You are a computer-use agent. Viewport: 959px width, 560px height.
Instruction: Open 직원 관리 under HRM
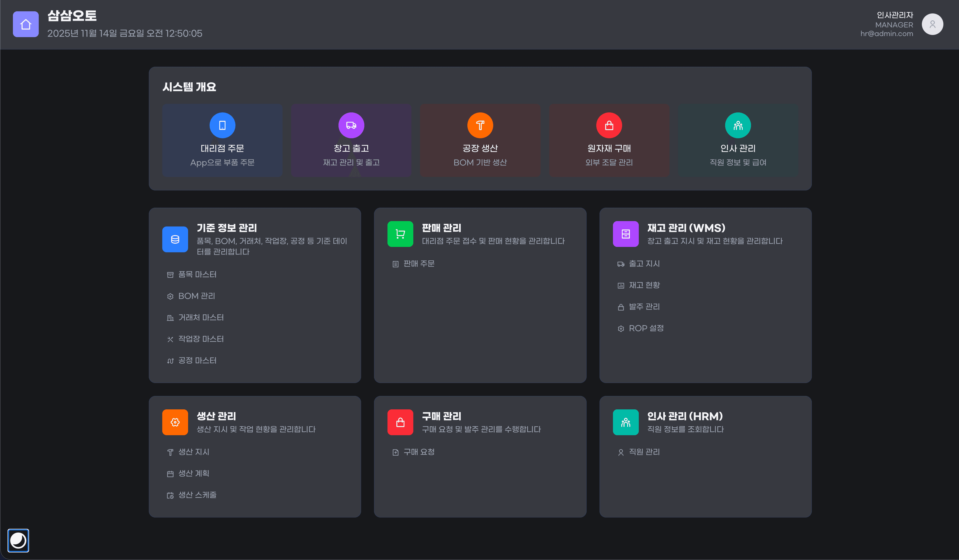pos(644,452)
